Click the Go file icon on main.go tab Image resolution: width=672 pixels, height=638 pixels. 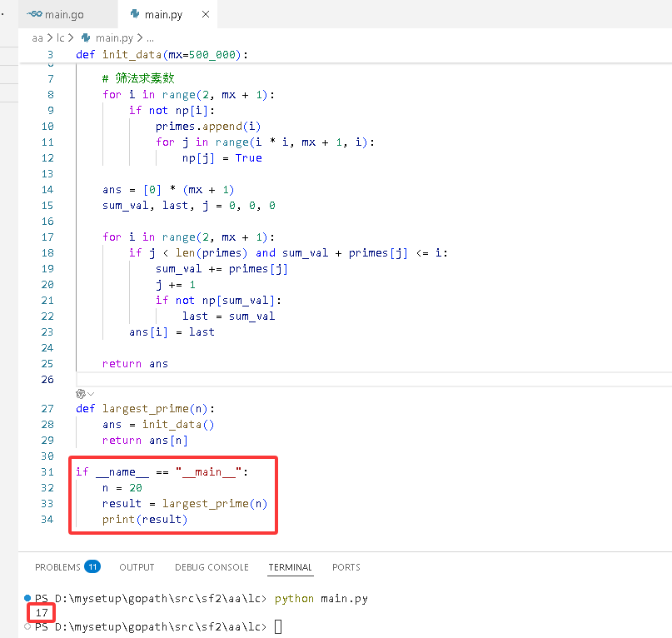coord(34,14)
